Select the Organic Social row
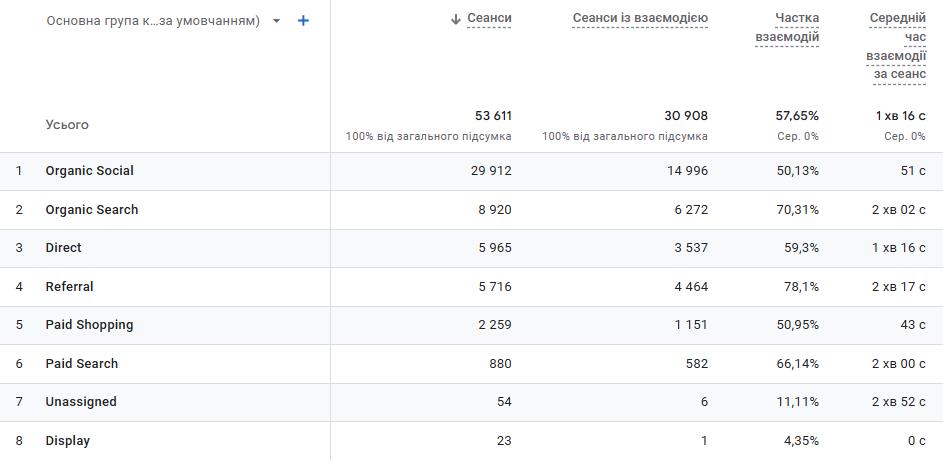 (89, 171)
